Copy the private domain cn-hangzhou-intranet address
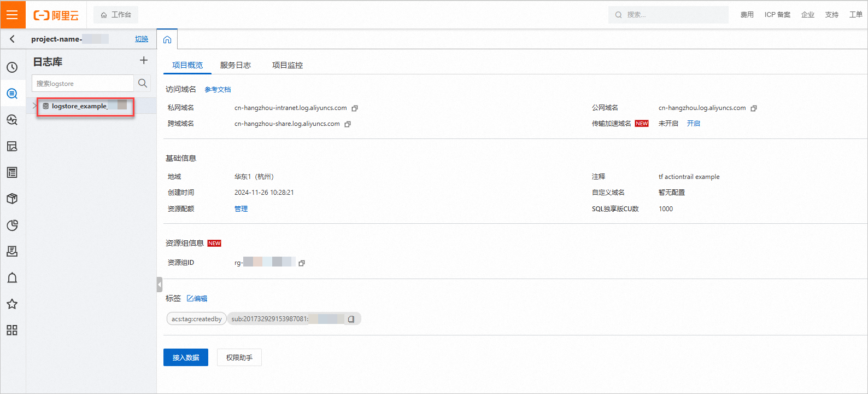 click(x=355, y=108)
